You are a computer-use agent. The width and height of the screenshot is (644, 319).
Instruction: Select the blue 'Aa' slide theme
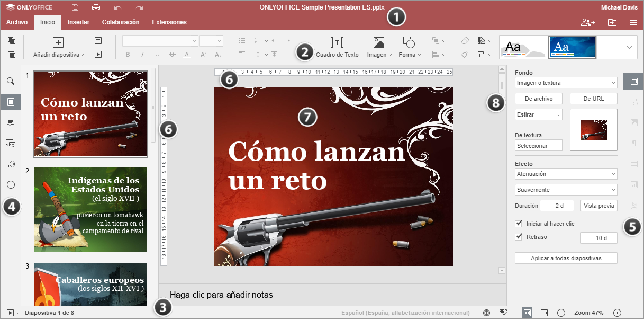573,47
